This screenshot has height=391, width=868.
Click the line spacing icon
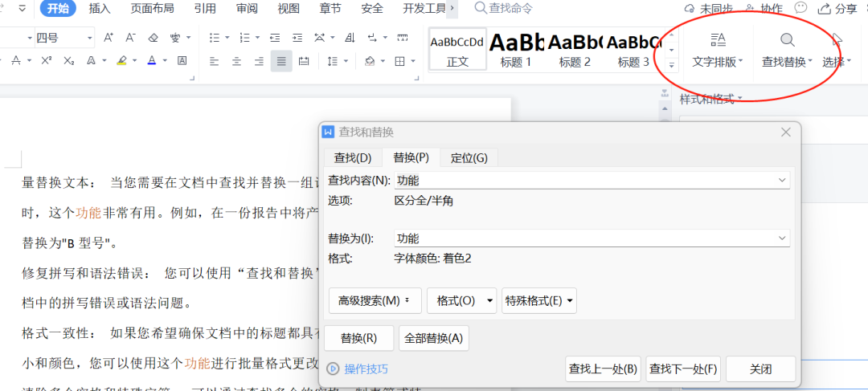tap(333, 61)
